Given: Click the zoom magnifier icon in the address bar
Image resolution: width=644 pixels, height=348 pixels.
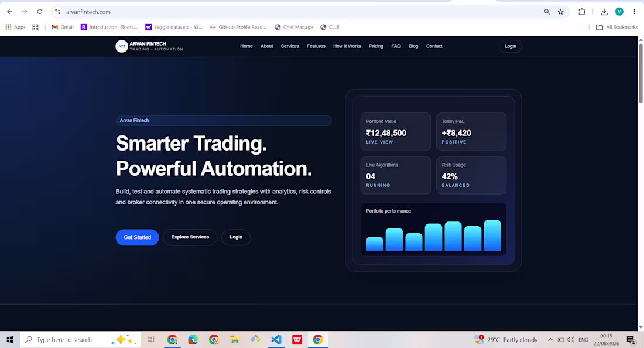Looking at the screenshot, I should (547, 12).
